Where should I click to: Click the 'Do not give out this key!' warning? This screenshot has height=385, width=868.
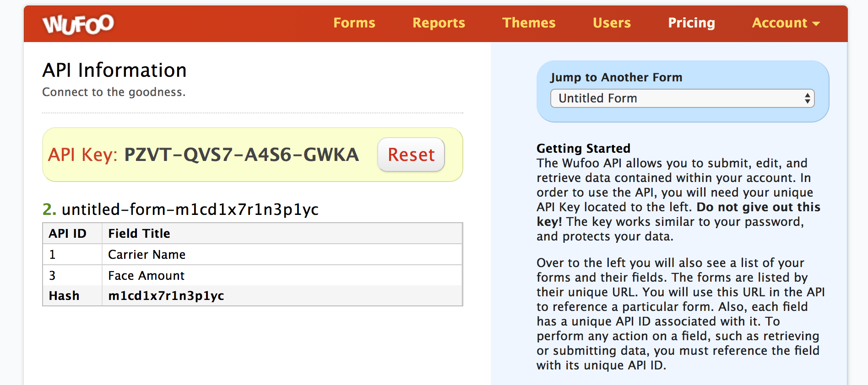(x=678, y=214)
